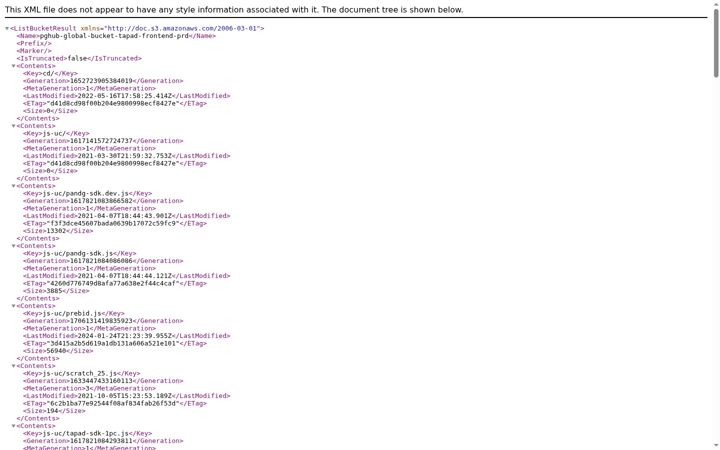
Task: Click the style information notice text
Action: point(234,10)
